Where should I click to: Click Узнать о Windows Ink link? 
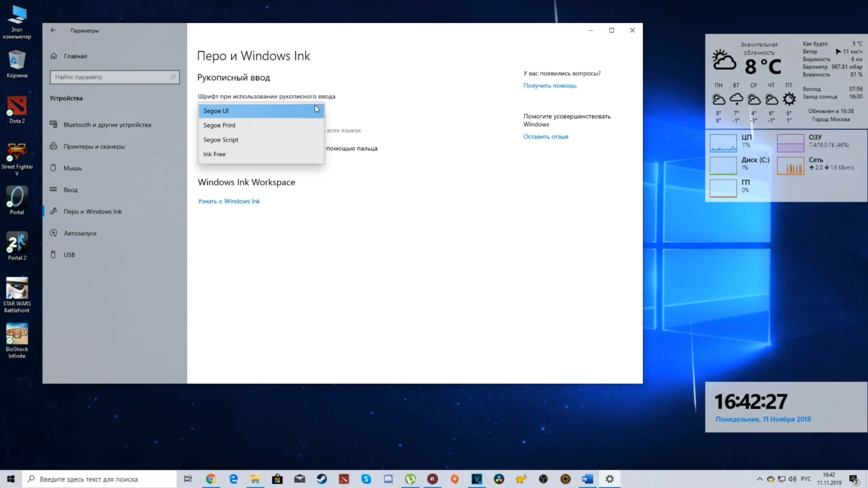coord(229,201)
